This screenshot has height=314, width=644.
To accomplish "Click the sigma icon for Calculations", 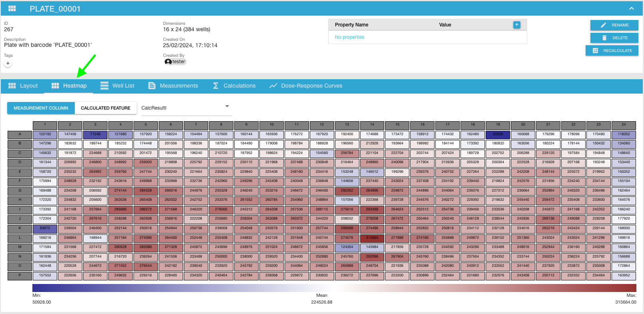I will (x=215, y=86).
